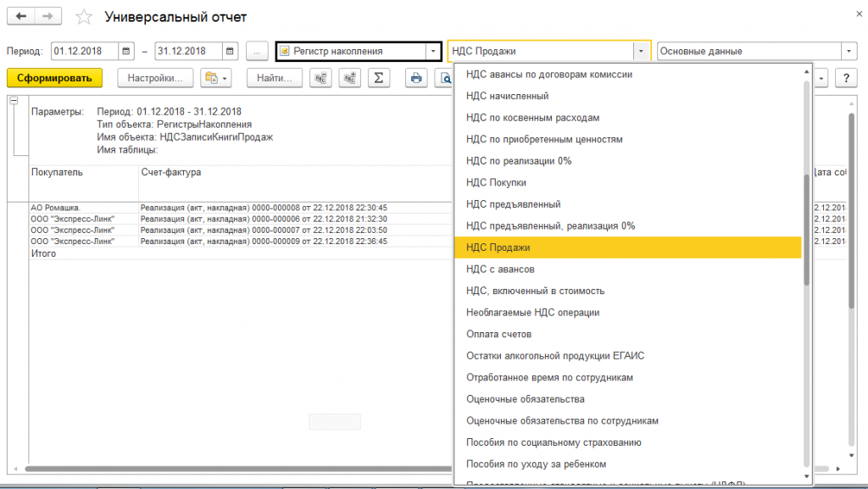The image size is (868, 489).
Task: Open report settings via Настройки button
Action: (155, 79)
